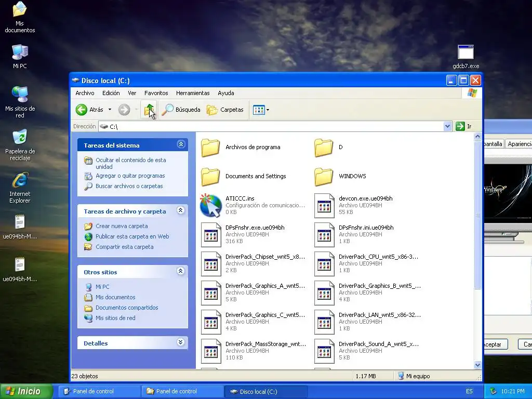This screenshot has height=399, width=532.
Task: Go back with the Atrás arrow button
Action: click(x=89, y=110)
